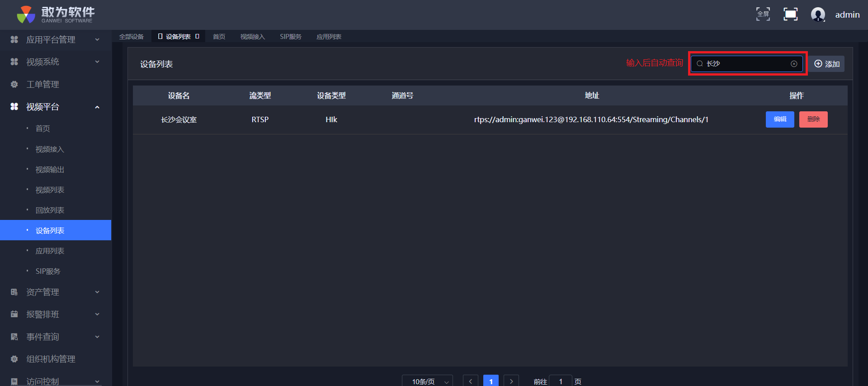Viewport: 868px width, 386px height.
Task: Go to the next page arrow
Action: (x=511, y=381)
